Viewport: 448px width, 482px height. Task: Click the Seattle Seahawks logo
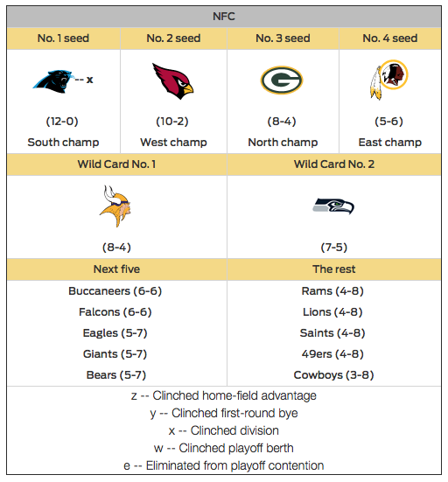coord(333,206)
